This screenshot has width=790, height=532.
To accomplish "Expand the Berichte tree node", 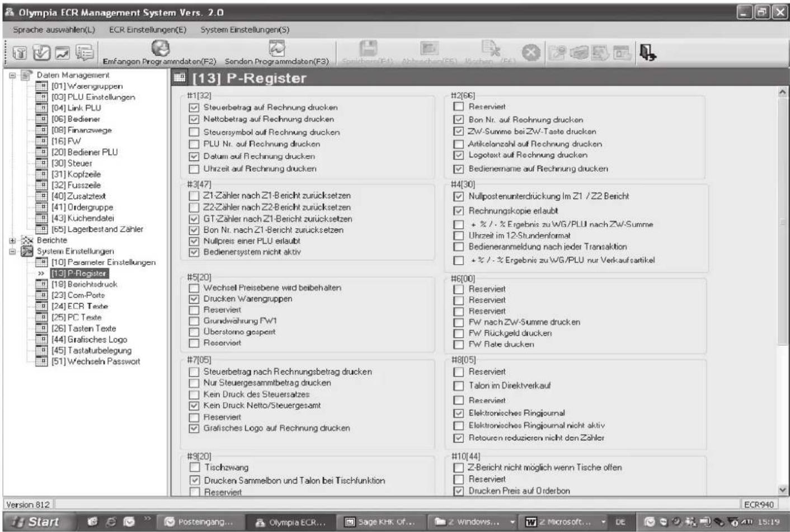I will [x=12, y=241].
